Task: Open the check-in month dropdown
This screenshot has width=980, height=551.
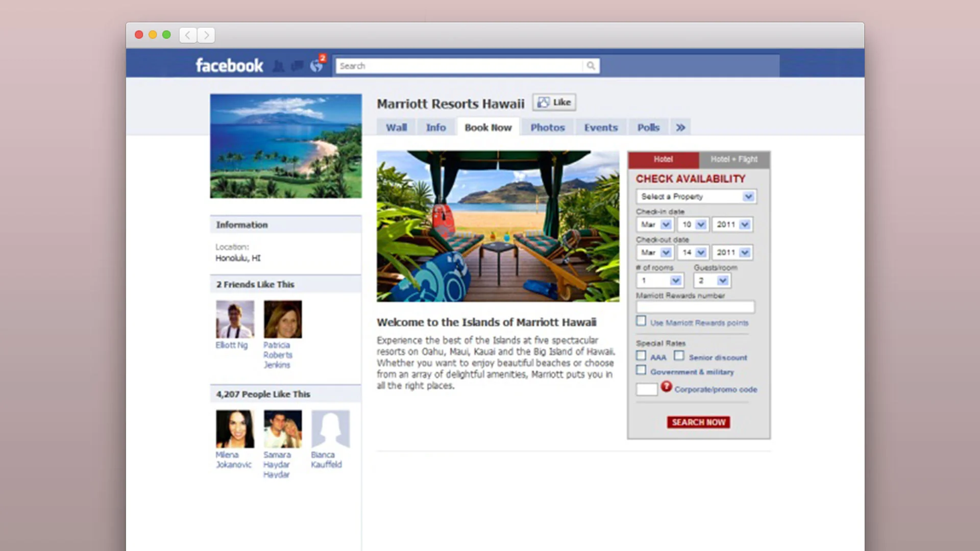Action: point(654,224)
